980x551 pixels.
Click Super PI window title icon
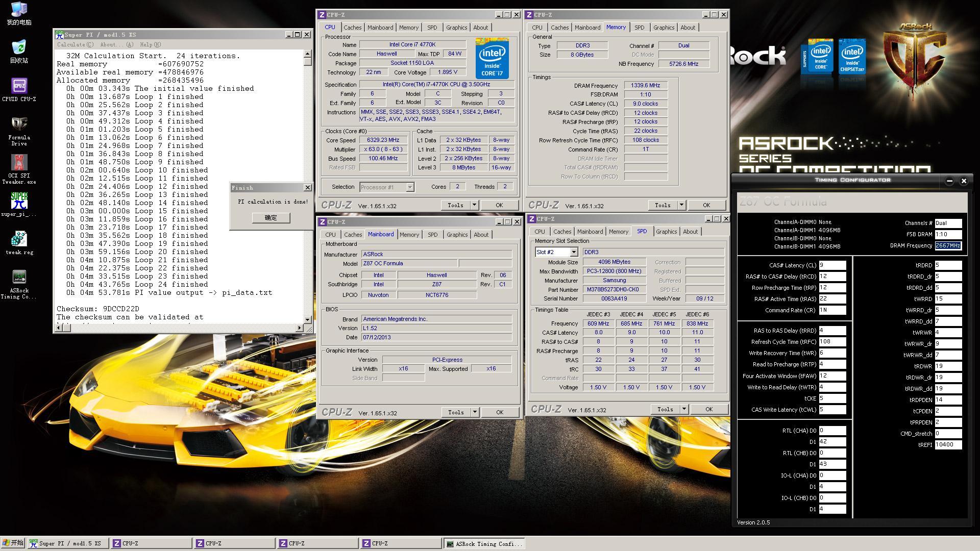59,35
